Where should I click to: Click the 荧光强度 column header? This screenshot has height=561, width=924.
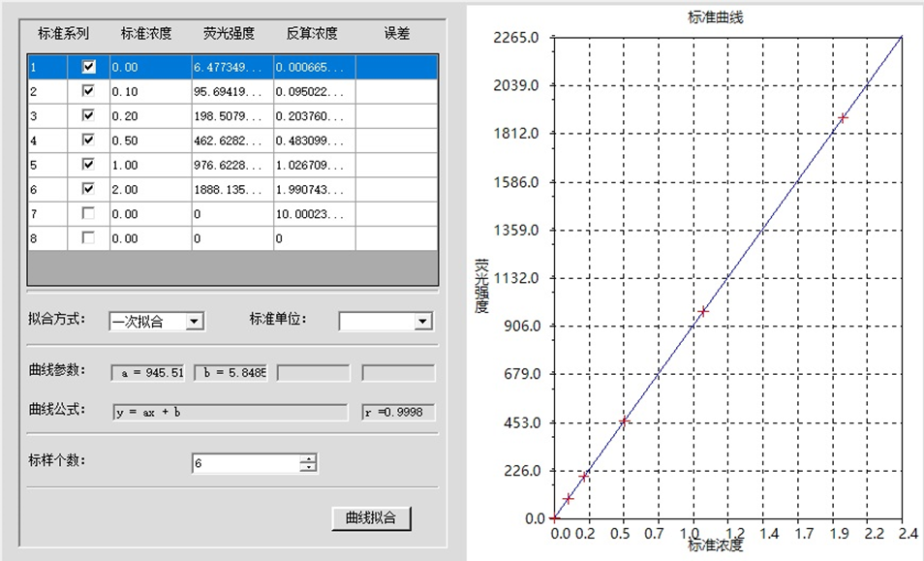(229, 34)
